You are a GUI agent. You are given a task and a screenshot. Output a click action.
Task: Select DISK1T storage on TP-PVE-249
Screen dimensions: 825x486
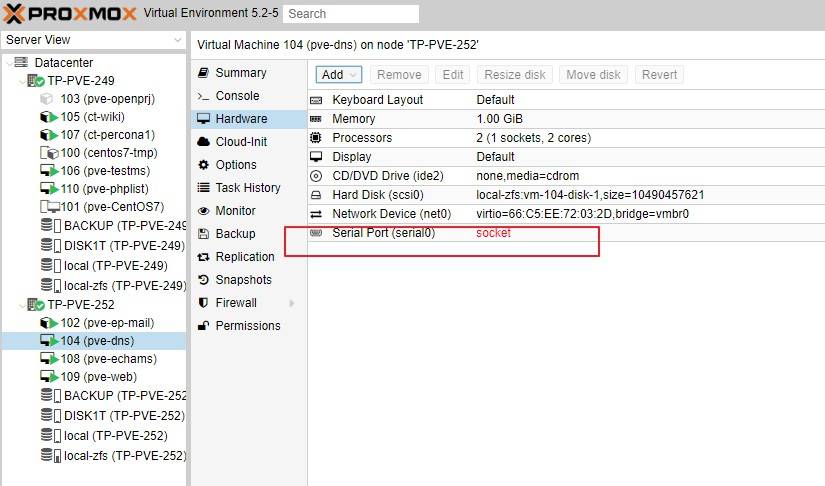[124, 246]
